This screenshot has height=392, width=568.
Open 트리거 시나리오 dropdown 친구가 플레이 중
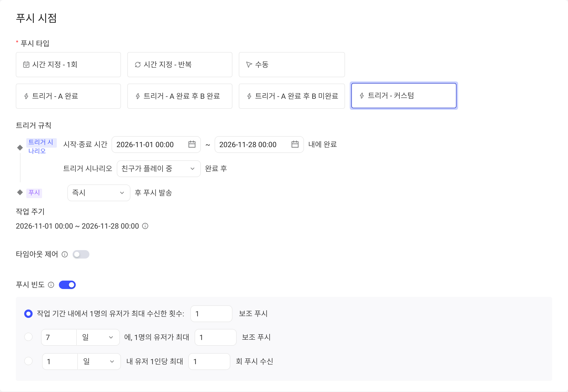(x=159, y=169)
